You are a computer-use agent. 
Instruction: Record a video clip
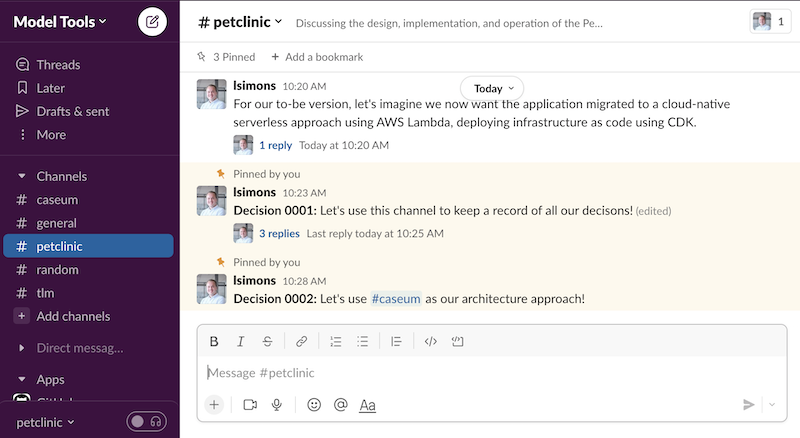[250, 405]
